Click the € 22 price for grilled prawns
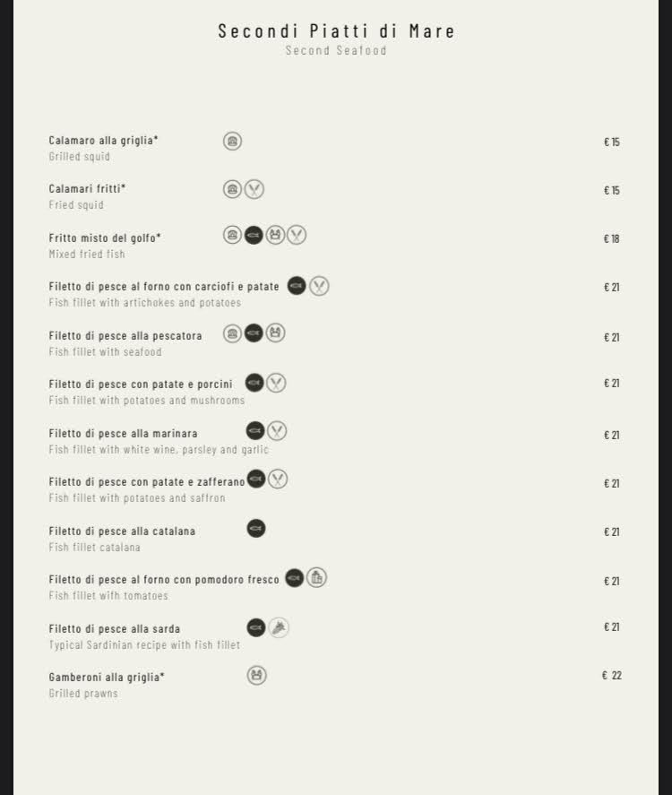The height and width of the screenshot is (795, 672). tap(612, 676)
